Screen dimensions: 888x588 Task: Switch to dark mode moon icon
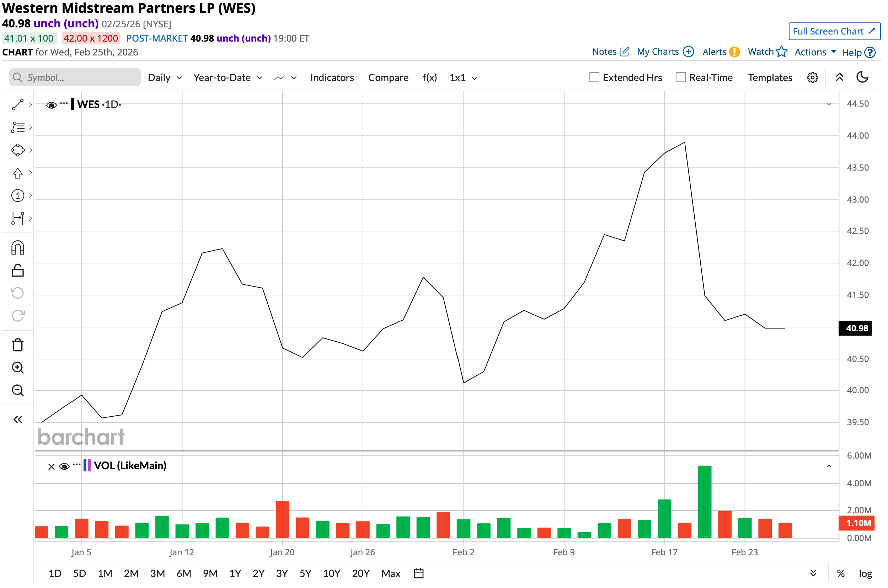(862, 77)
